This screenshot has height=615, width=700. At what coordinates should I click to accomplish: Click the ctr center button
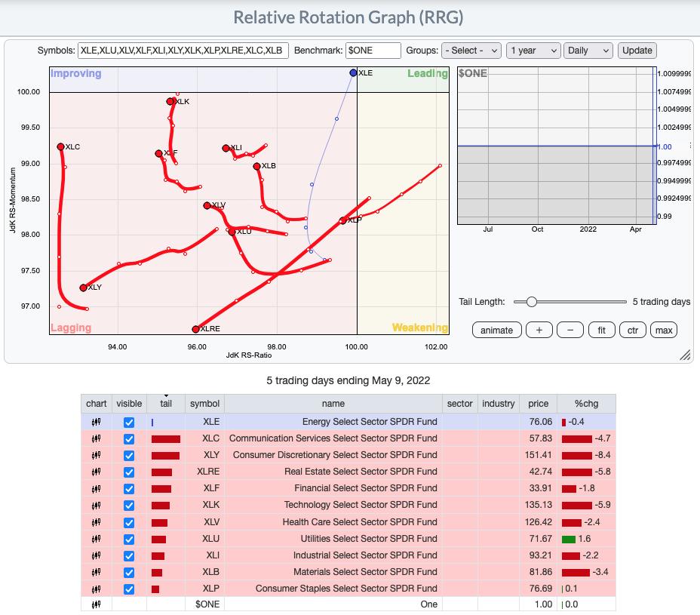633,330
